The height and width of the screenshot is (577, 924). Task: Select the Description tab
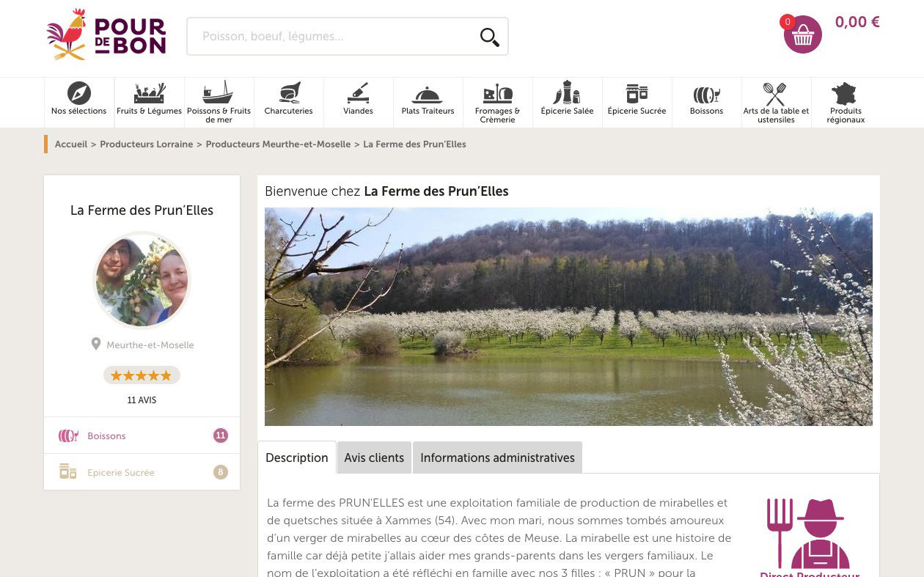(297, 457)
